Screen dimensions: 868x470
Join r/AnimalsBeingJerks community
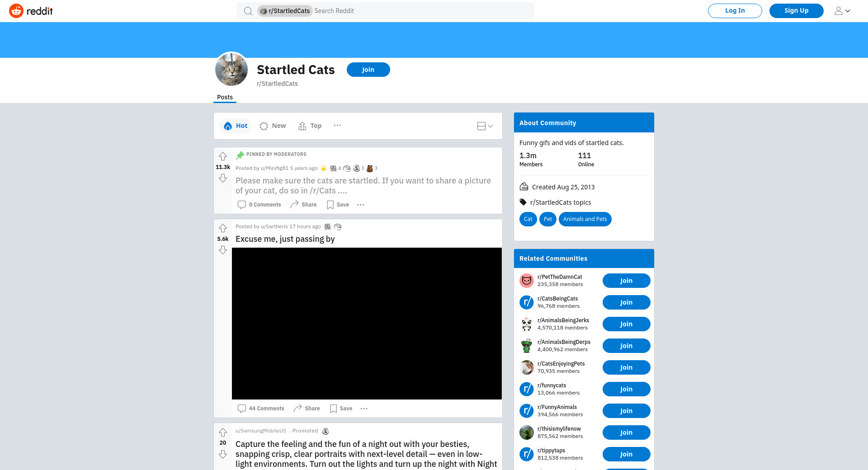(626, 324)
